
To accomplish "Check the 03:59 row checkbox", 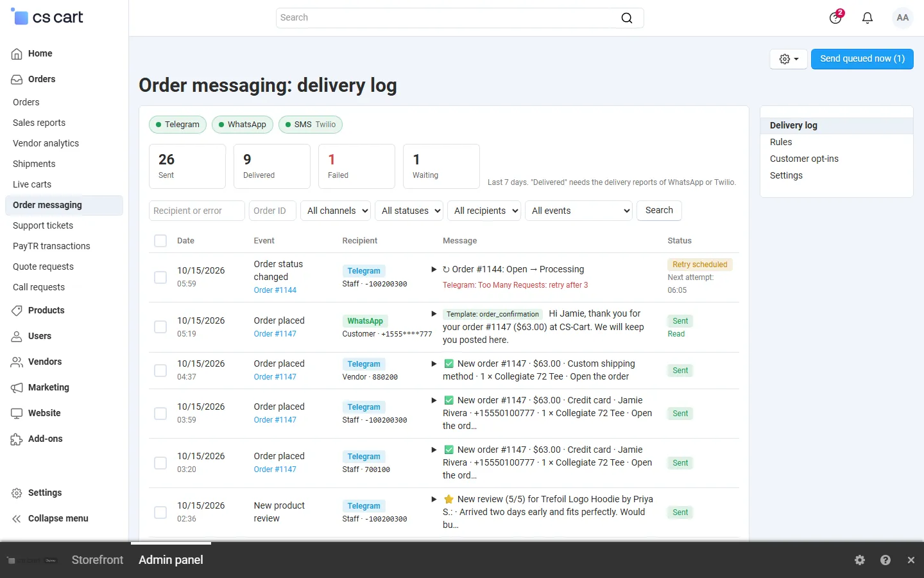I will pyautogui.click(x=160, y=414).
